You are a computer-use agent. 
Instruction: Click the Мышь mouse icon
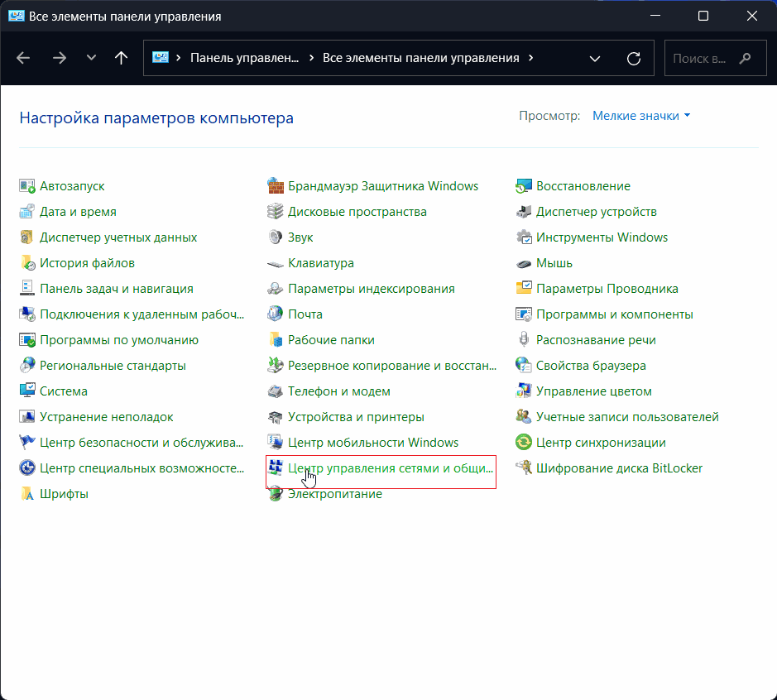(524, 263)
